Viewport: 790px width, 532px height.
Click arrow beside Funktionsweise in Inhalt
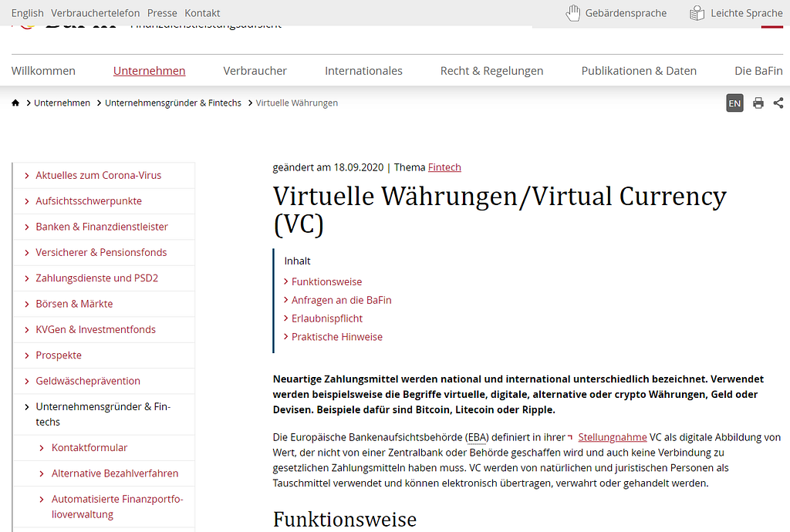click(285, 281)
